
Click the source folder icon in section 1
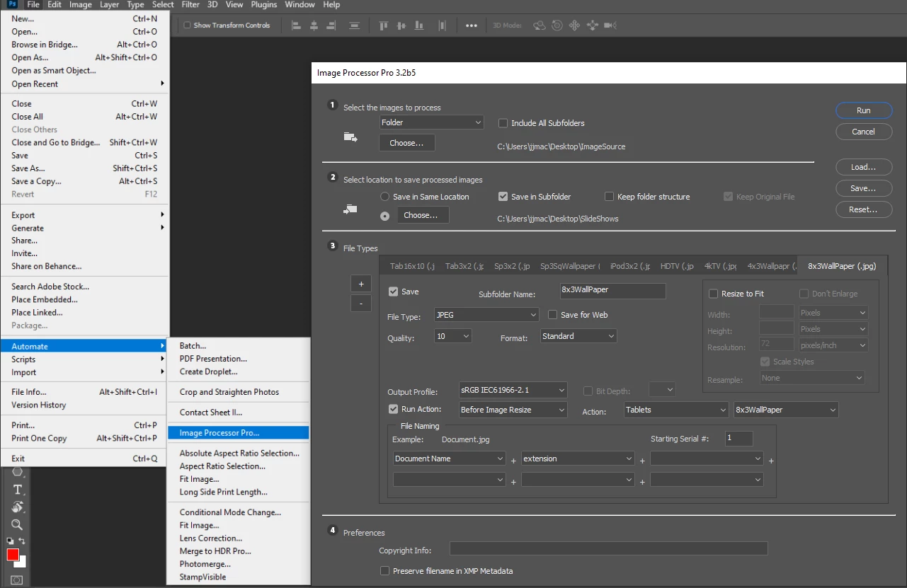pyautogui.click(x=350, y=137)
